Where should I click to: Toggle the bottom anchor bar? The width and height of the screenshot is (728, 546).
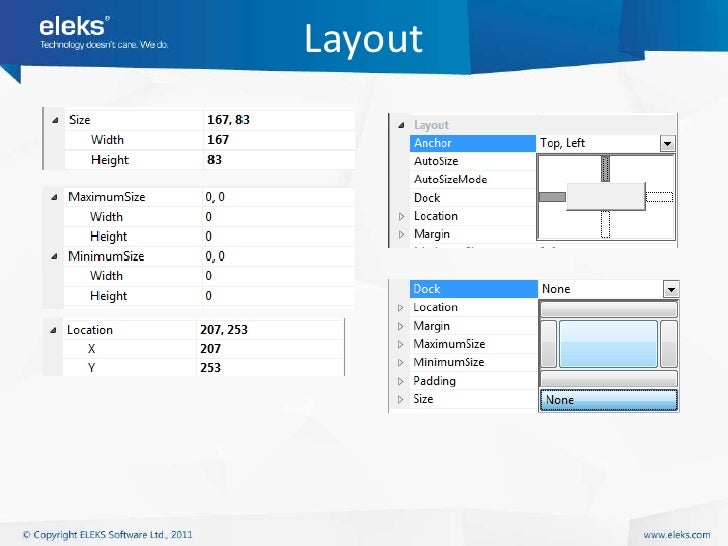[605, 224]
